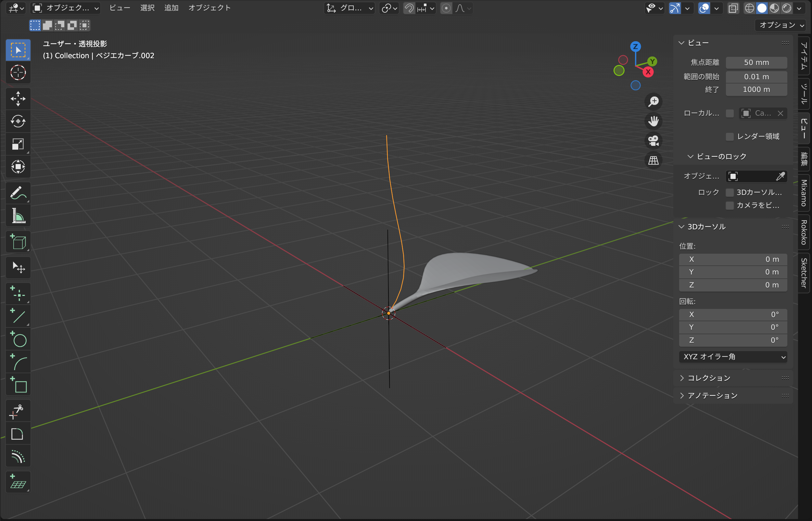Image resolution: width=812 pixels, height=521 pixels.
Task: Select the Scale tool
Action: (x=18, y=144)
